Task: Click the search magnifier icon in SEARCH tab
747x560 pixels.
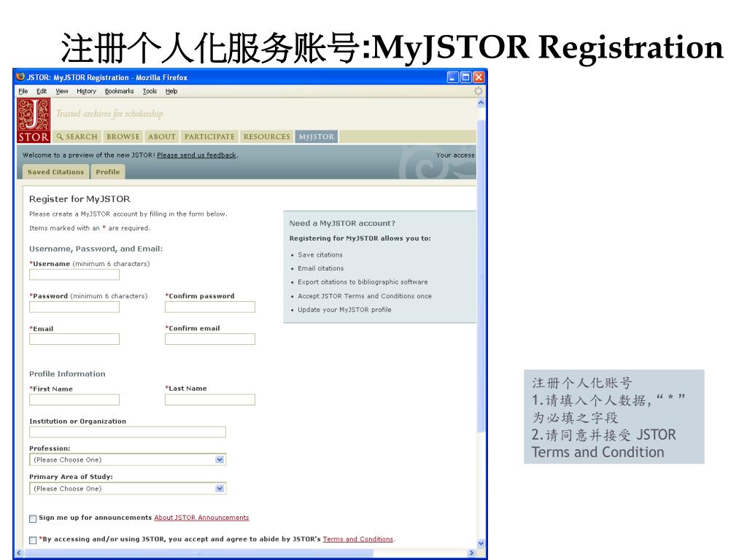Action: pyautogui.click(x=60, y=136)
